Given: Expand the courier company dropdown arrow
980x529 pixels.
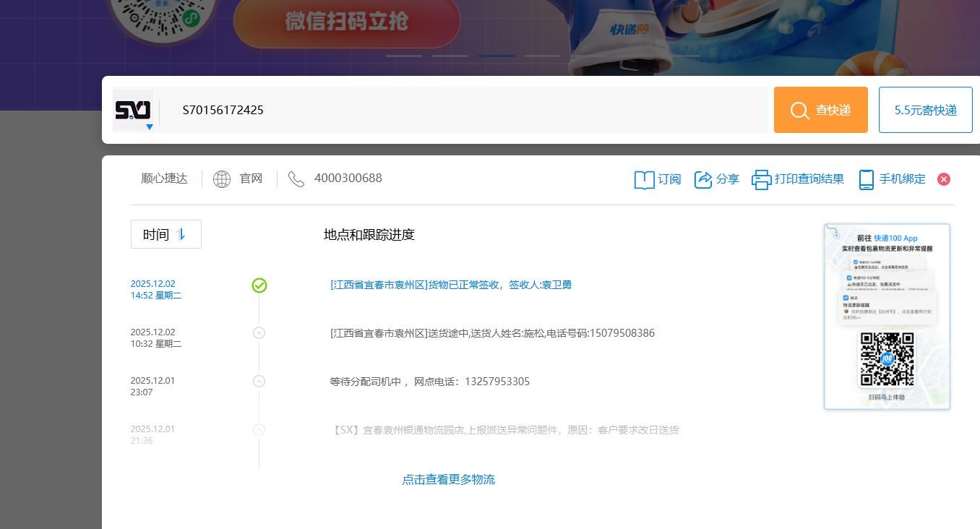Looking at the screenshot, I should pyautogui.click(x=150, y=127).
